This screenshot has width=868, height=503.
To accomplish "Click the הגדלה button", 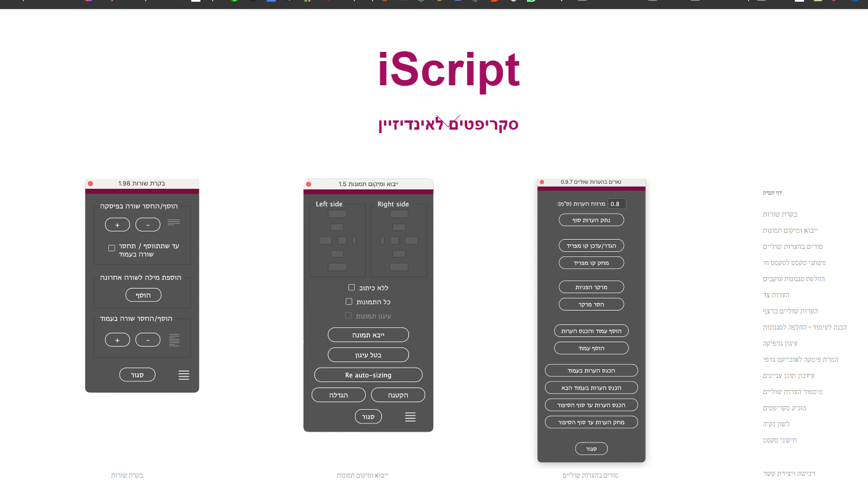I will coord(338,395).
